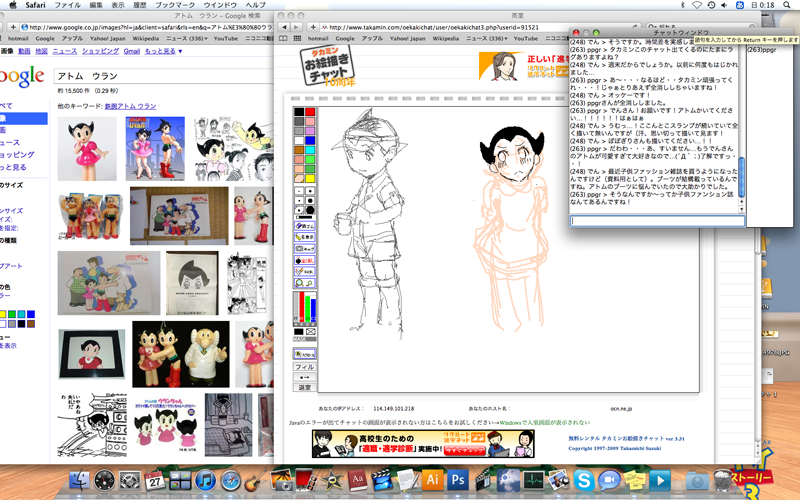
Task: Pick the cyan color swatch
Action: (x=310, y=150)
